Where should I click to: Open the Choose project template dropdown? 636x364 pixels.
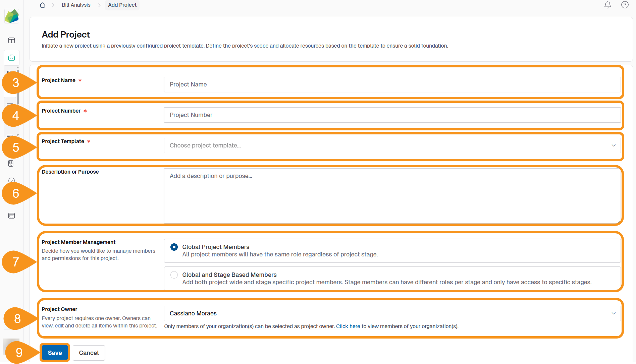pyautogui.click(x=392, y=145)
